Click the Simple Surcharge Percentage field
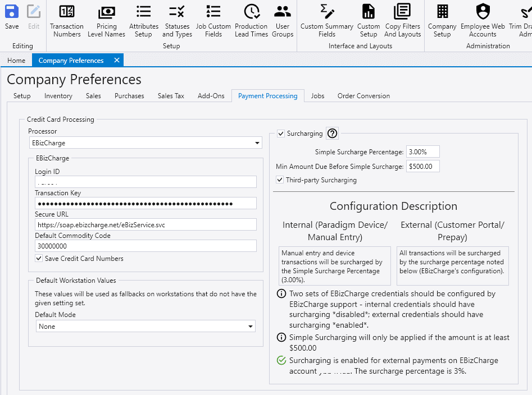This screenshot has width=532, height=395. (422, 152)
